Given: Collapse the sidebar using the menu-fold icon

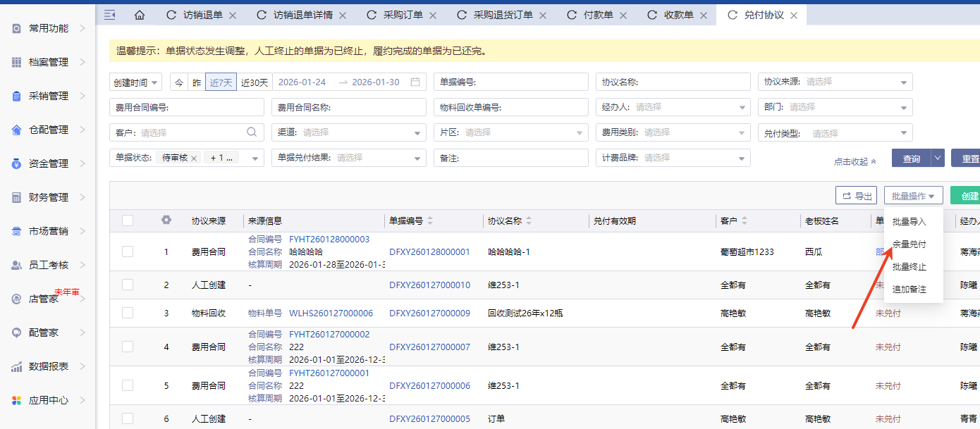Looking at the screenshot, I should click(109, 15).
